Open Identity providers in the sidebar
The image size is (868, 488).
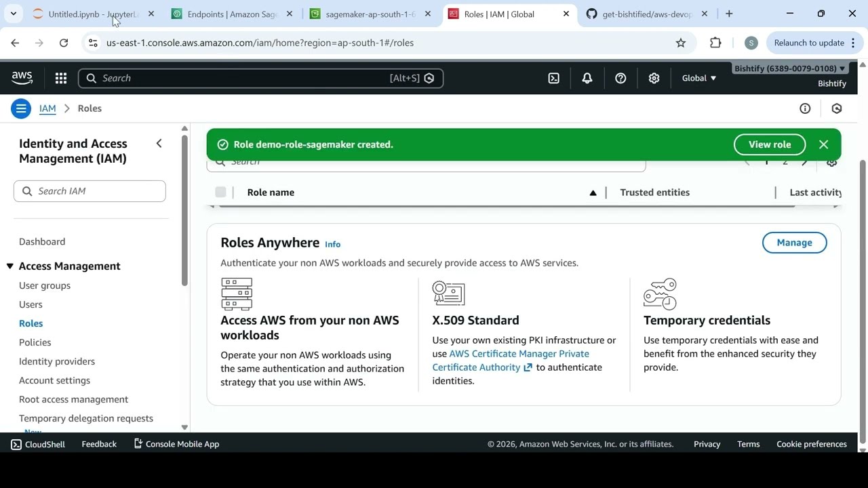click(x=57, y=361)
